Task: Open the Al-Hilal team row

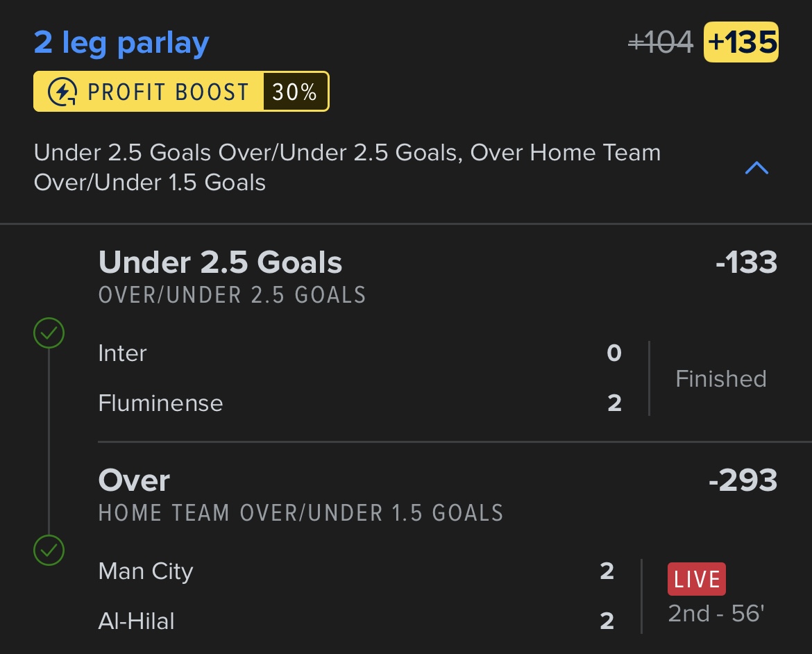Action: 356,621
